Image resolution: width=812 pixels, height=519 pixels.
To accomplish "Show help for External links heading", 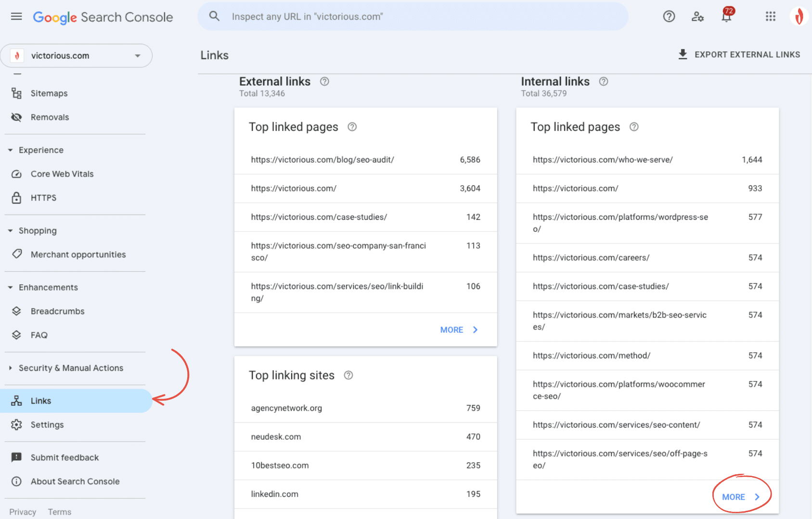I will (324, 81).
